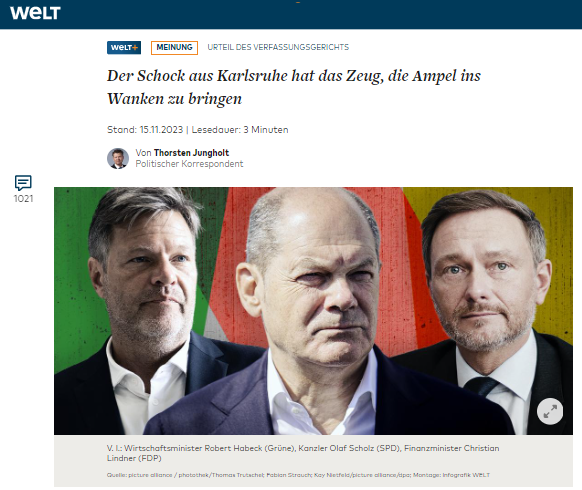Image resolution: width=582 pixels, height=490 pixels.
Task: Click the Stand 15.11.2023 date line
Action: click(145, 130)
